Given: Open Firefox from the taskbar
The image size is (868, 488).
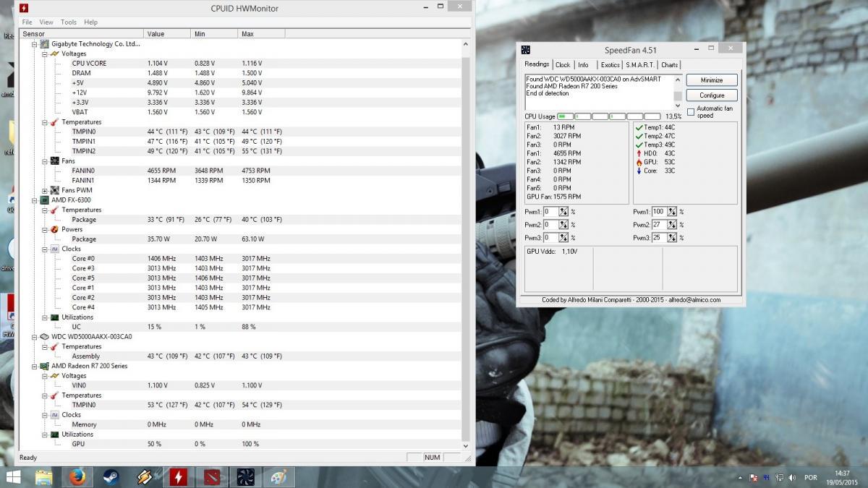Looking at the screenshot, I should pyautogui.click(x=77, y=477).
